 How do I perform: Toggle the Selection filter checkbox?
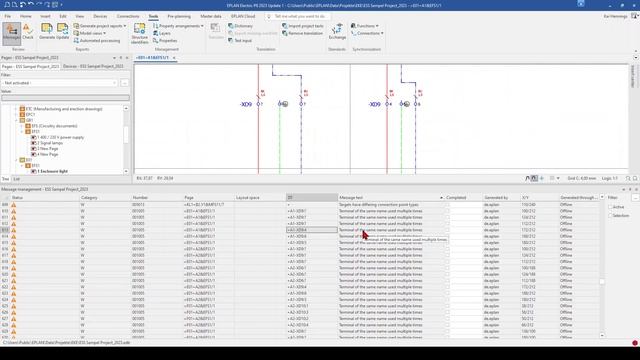(610, 216)
